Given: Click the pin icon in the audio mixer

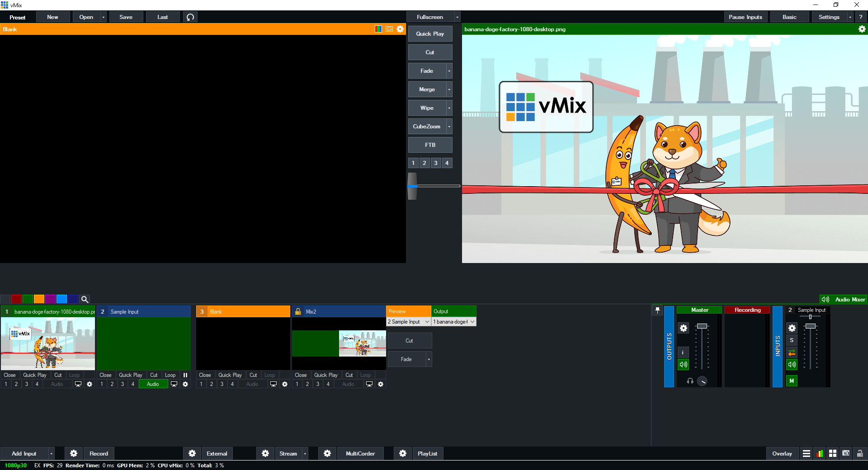Looking at the screenshot, I should point(658,310).
